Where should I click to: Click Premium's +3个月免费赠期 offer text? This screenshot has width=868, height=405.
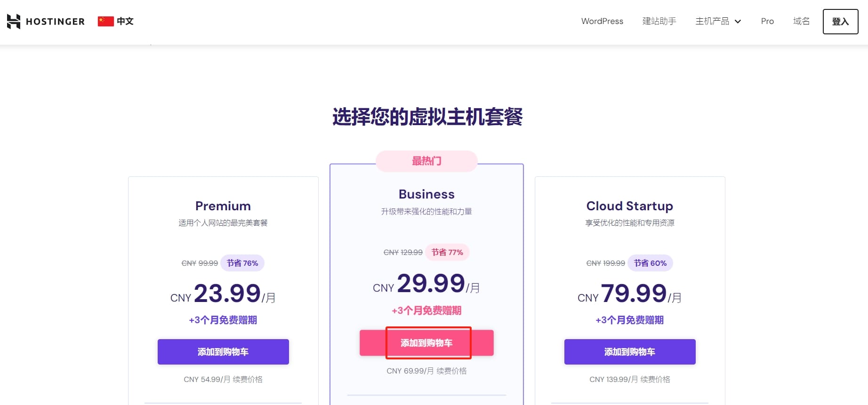coord(223,320)
